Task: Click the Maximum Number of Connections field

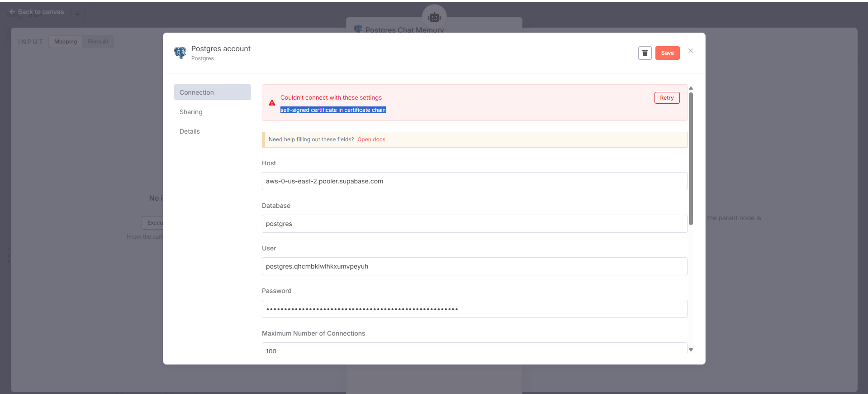Action: point(474,348)
